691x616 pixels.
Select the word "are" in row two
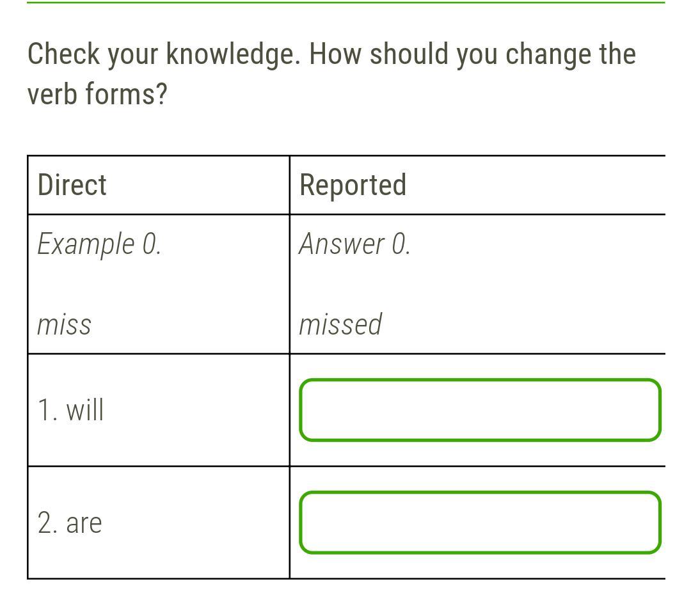pos(84,523)
